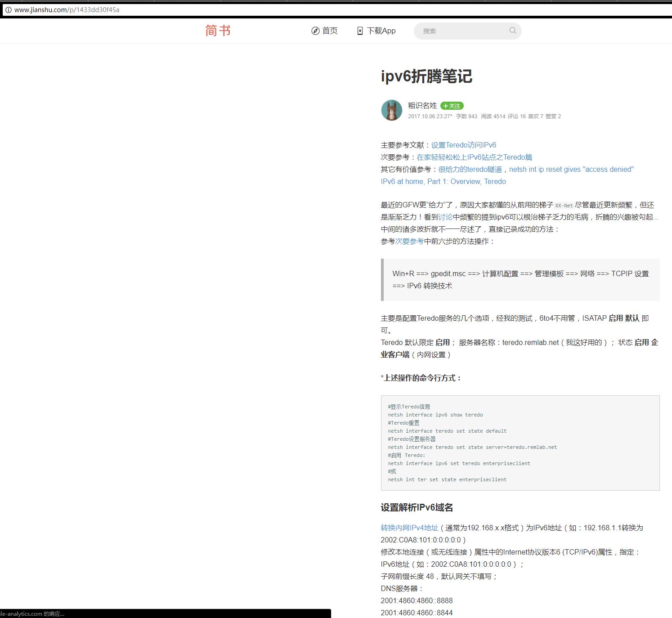This screenshot has width=672, height=618.
Task: Open the 转换内网IPv4地址 link
Action: click(409, 528)
